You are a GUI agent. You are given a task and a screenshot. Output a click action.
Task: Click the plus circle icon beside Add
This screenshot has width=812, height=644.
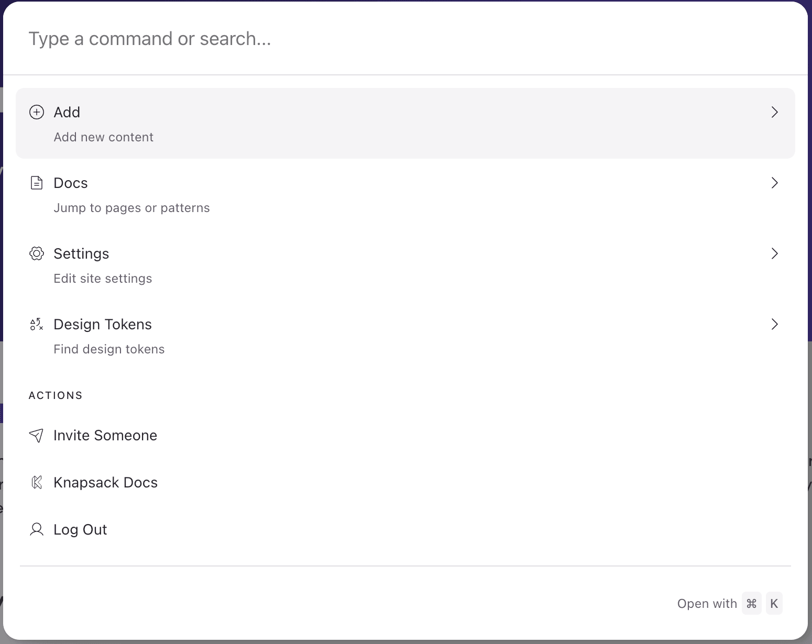[37, 112]
